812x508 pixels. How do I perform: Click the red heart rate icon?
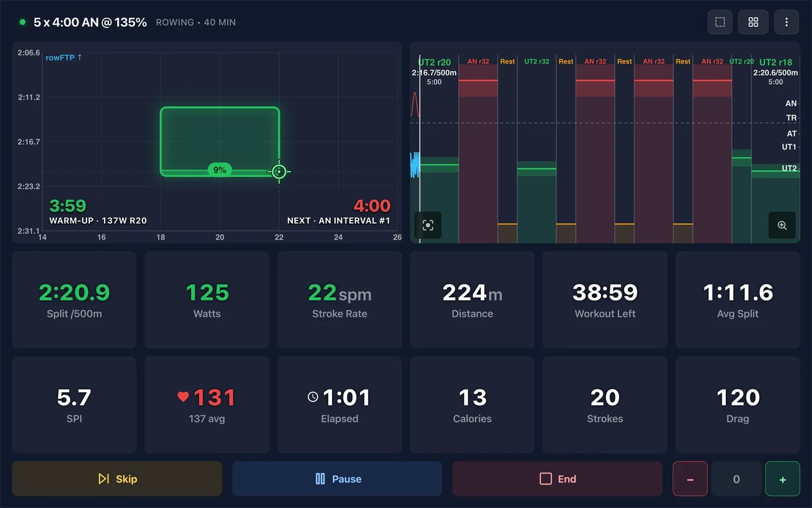(x=183, y=397)
